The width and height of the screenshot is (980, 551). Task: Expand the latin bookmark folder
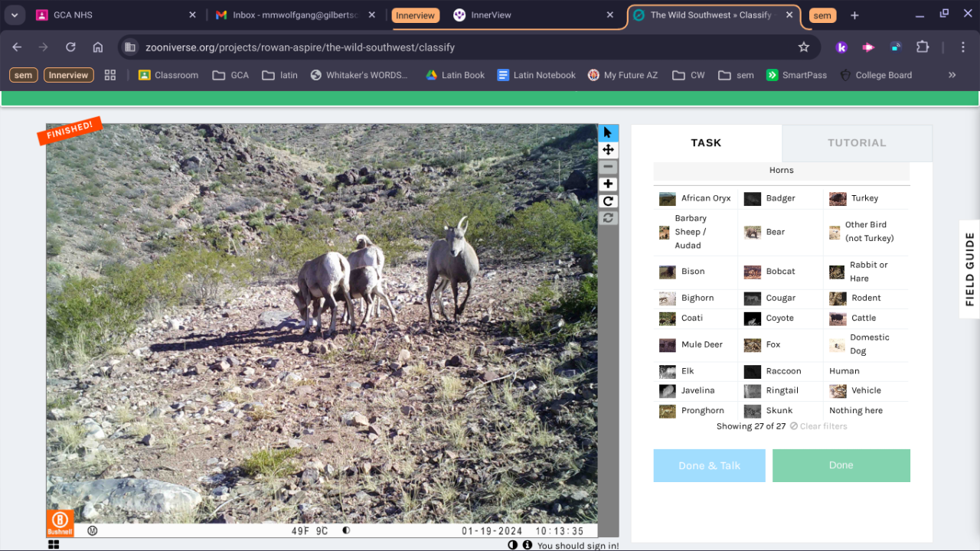coord(279,75)
